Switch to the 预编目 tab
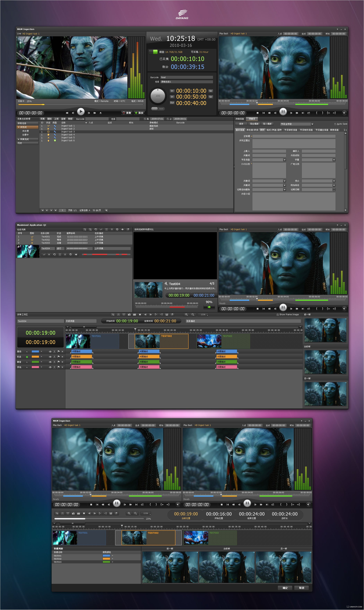The width and height of the screenshot is (364, 610). [x=252, y=119]
